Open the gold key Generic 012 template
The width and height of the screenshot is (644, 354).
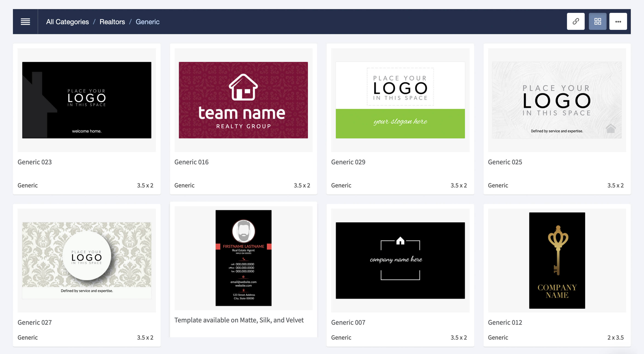(x=557, y=260)
